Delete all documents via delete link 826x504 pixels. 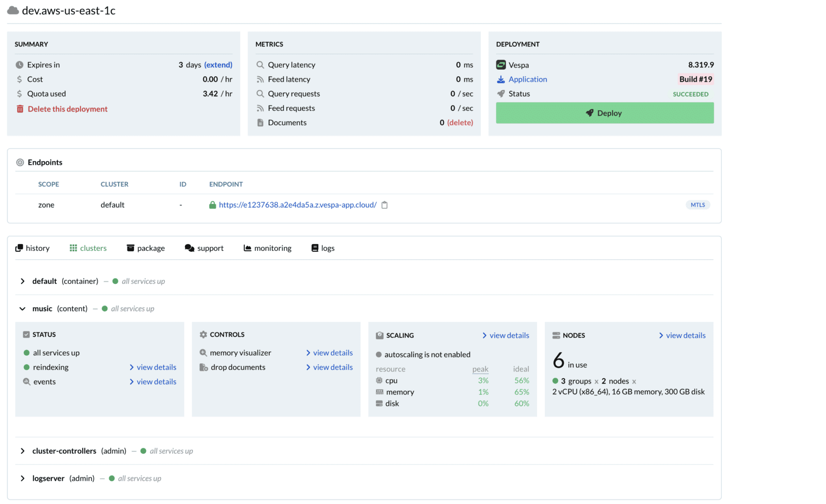pos(460,123)
